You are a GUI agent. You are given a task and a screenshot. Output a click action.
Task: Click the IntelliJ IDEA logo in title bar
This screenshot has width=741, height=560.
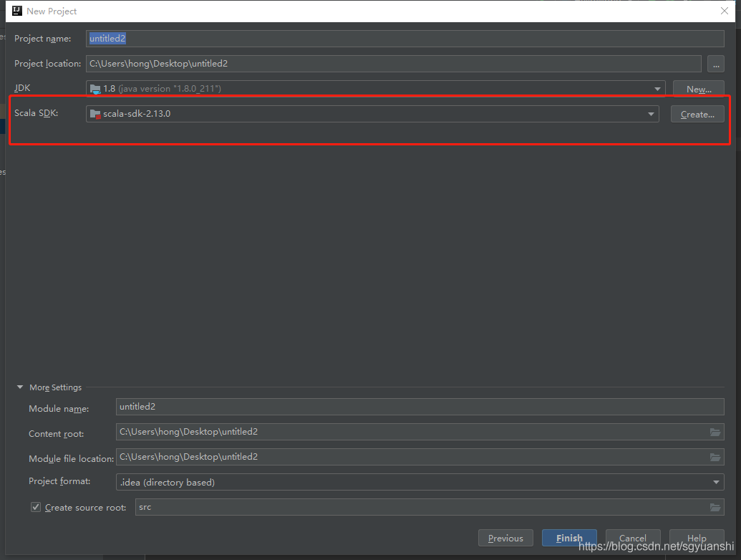[x=16, y=11]
